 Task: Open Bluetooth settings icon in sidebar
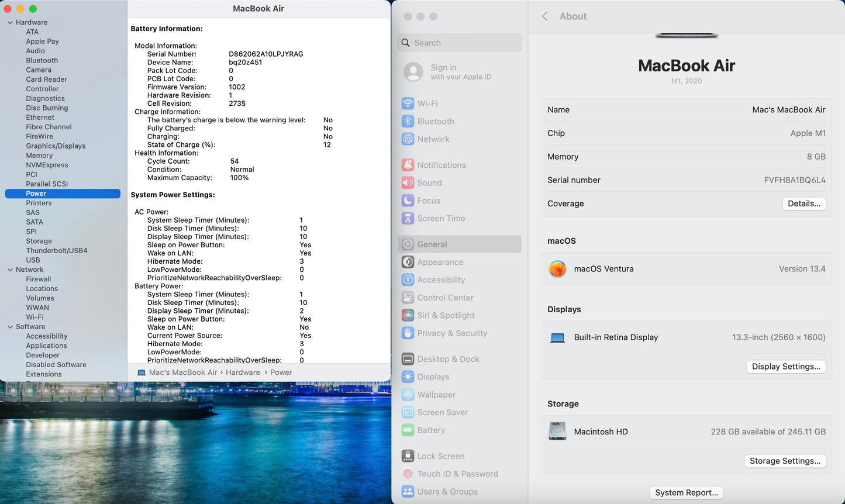point(408,121)
